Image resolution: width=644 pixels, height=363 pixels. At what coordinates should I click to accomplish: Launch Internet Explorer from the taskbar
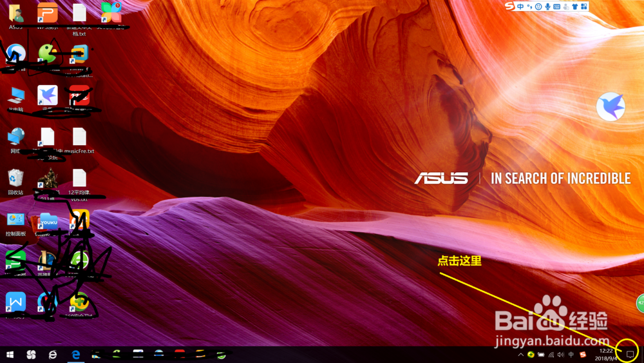click(x=53, y=355)
